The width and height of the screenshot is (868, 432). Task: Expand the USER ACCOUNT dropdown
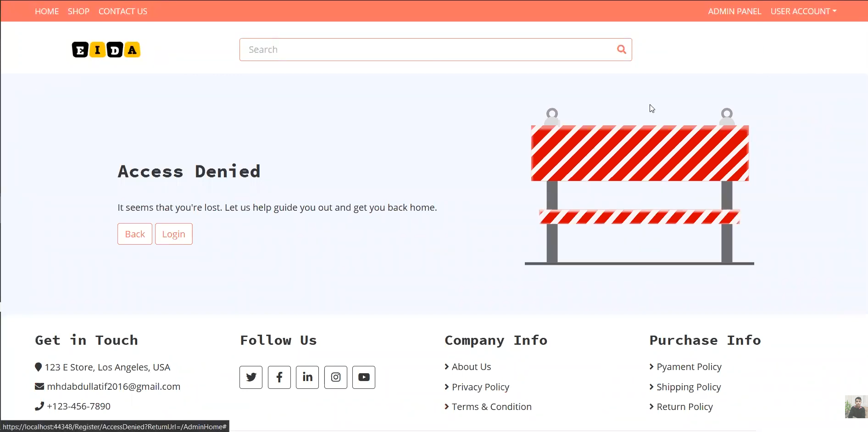tap(803, 11)
